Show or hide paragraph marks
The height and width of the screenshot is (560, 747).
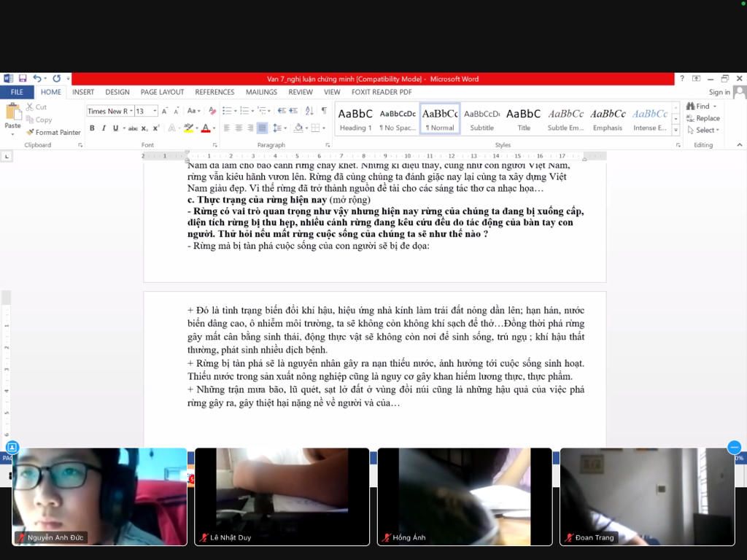click(324, 111)
